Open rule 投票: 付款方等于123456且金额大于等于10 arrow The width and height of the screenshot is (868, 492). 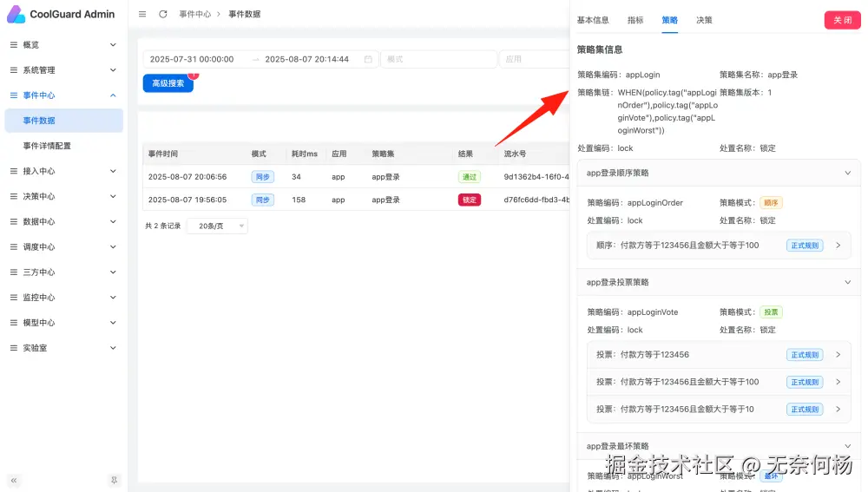click(838, 409)
